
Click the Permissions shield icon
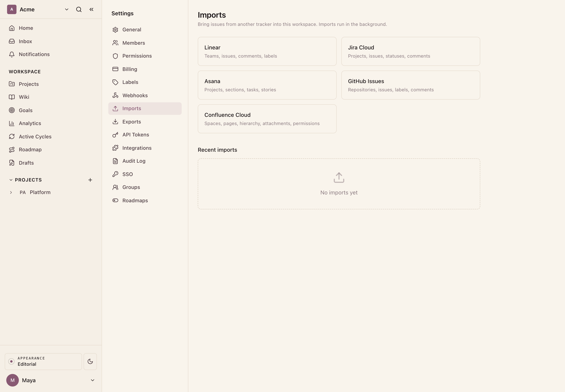click(x=115, y=56)
